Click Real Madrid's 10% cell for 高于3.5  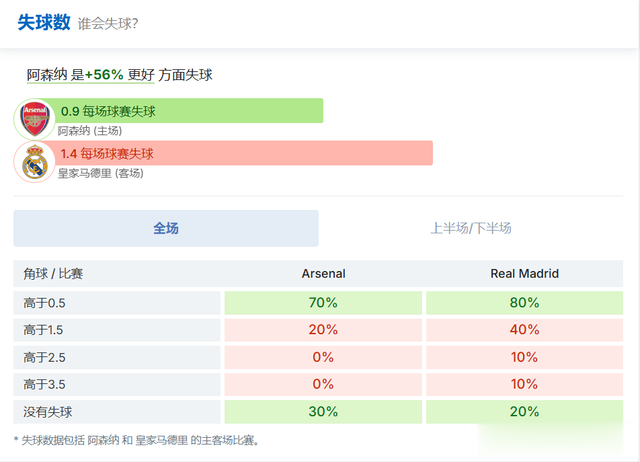[x=524, y=384]
